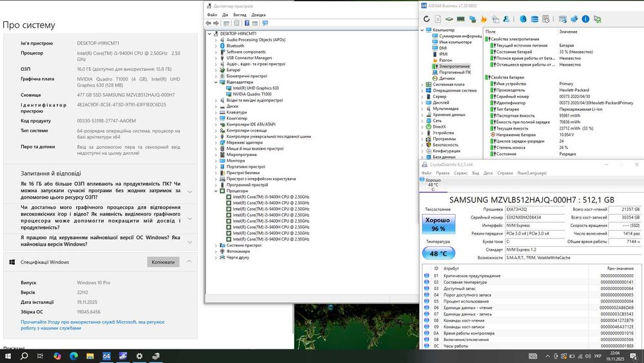644x363 pixels.
Task: Click the Task View taskbar icon
Action: coord(40,356)
